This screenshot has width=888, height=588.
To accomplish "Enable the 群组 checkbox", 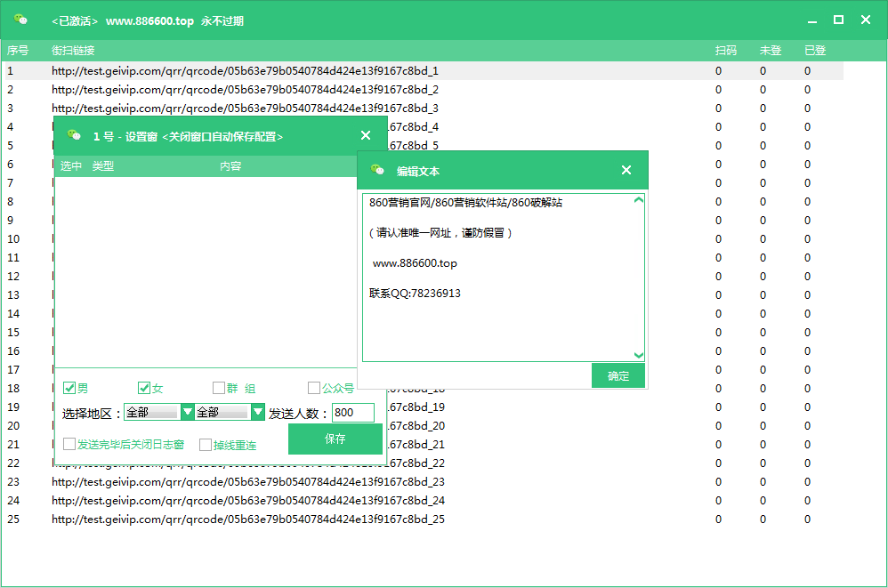I will coord(219,388).
